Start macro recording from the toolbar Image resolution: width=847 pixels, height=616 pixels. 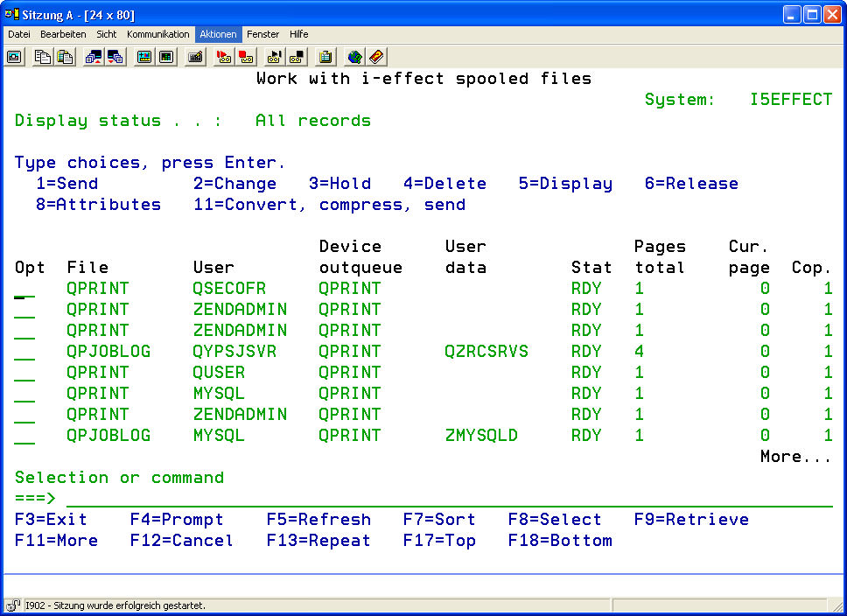pyautogui.click(x=224, y=57)
